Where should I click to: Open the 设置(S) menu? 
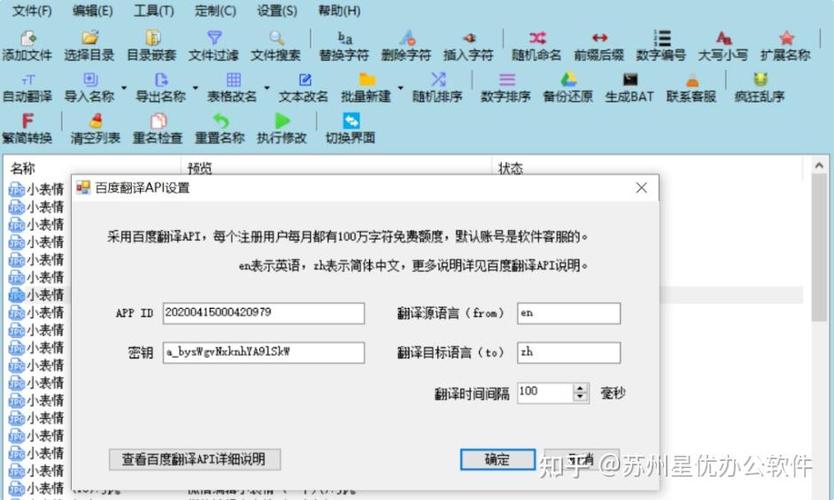[x=277, y=11]
